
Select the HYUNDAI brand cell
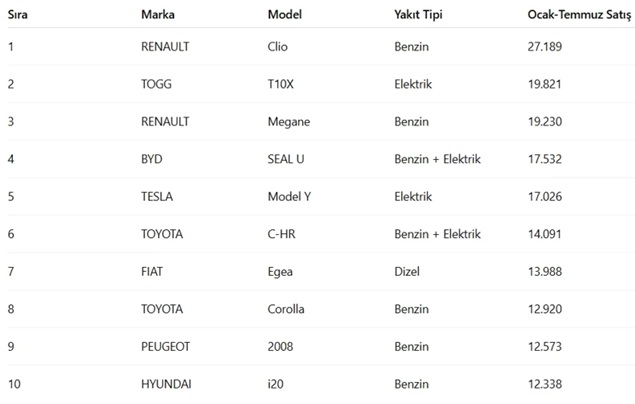[166, 384]
